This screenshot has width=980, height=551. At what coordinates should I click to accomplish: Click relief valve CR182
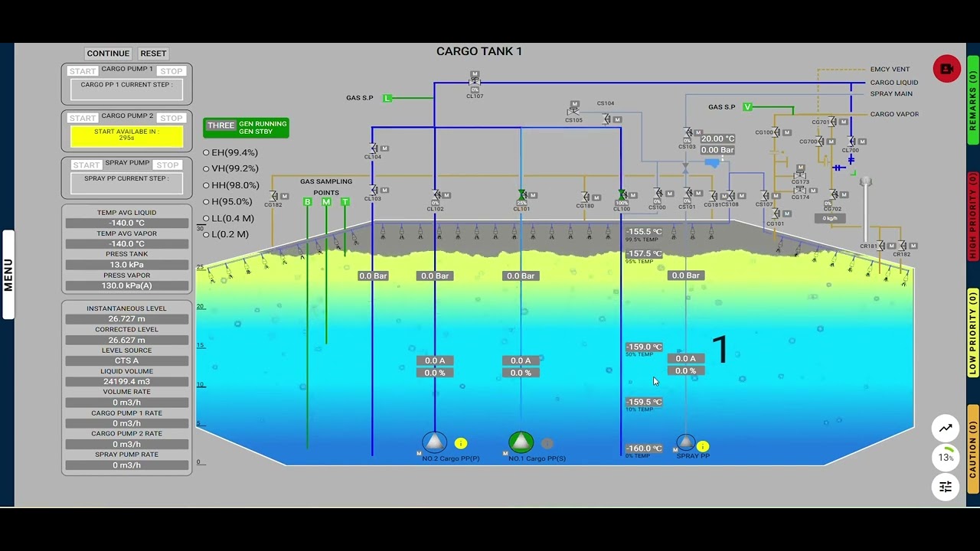click(x=901, y=246)
